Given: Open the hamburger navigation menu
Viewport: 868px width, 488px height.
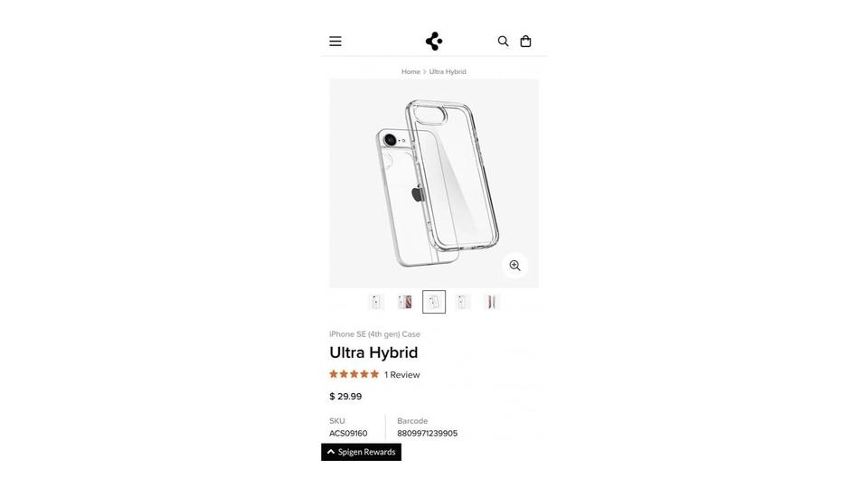Looking at the screenshot, I should pyautogui.click(x=335, y=41).
